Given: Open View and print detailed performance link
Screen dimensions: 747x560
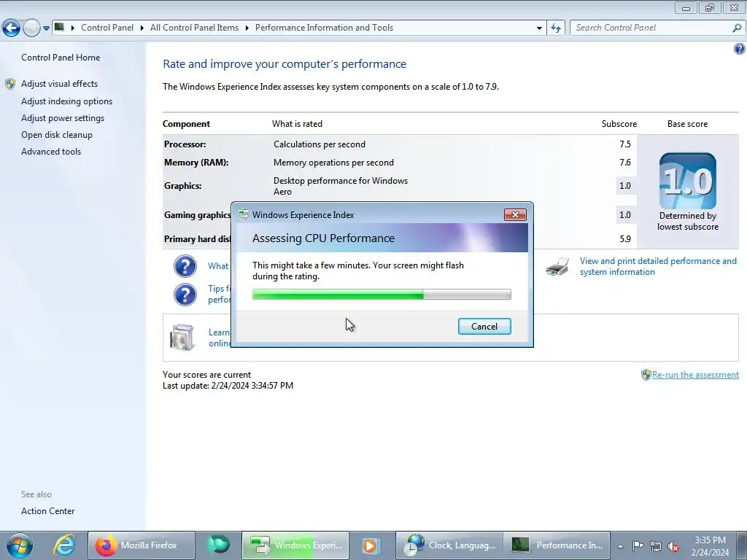Looking at the screenshot, I should 658,267.
